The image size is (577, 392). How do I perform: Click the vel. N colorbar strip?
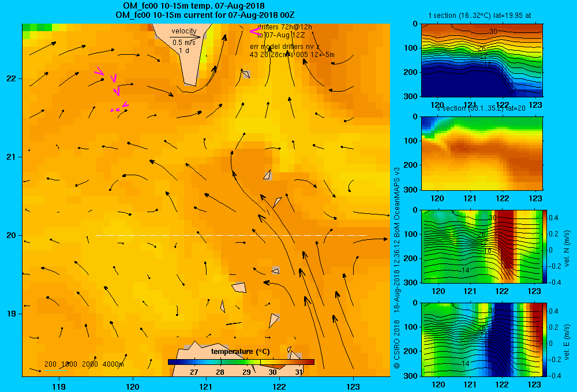pyautogui.click(x=545, y=246)
